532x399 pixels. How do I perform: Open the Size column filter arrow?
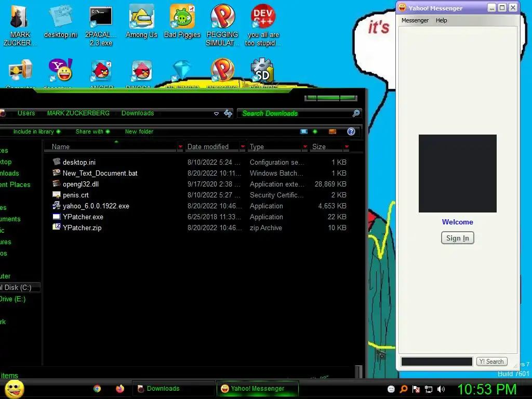point(347,147)
